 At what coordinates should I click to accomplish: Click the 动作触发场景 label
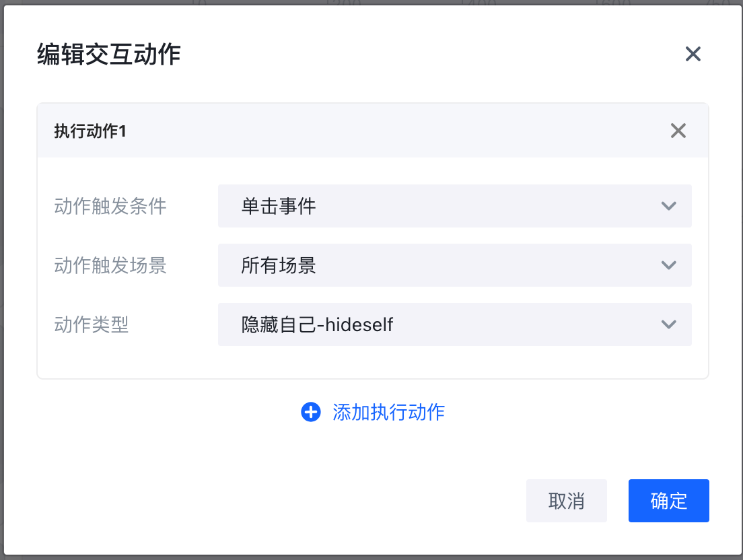(x=110, y=266)
